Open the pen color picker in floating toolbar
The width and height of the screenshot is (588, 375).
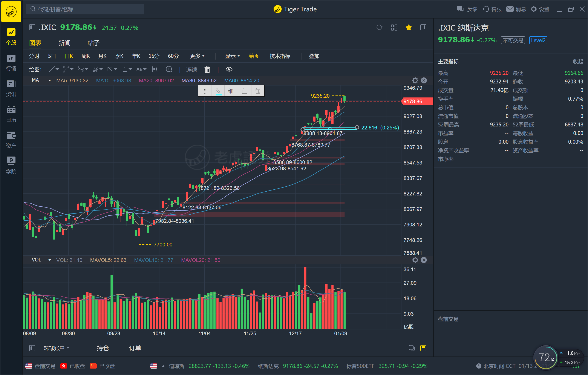pyautogui.click(x=218, y=91)
